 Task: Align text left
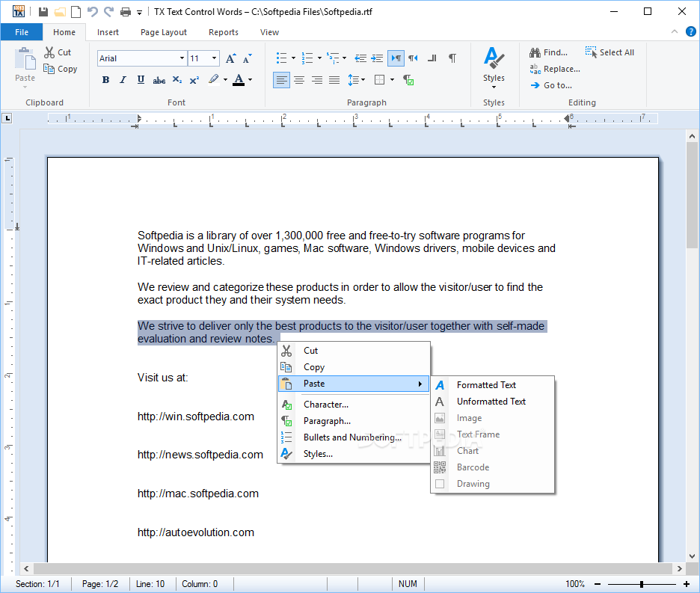point(281,80)
